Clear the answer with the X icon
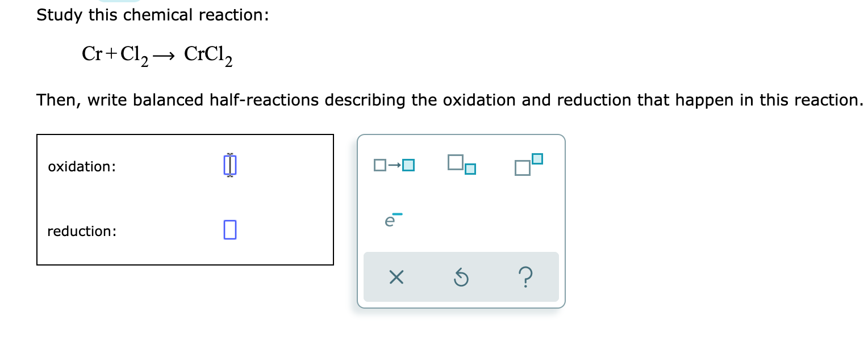 coord(397,277)
